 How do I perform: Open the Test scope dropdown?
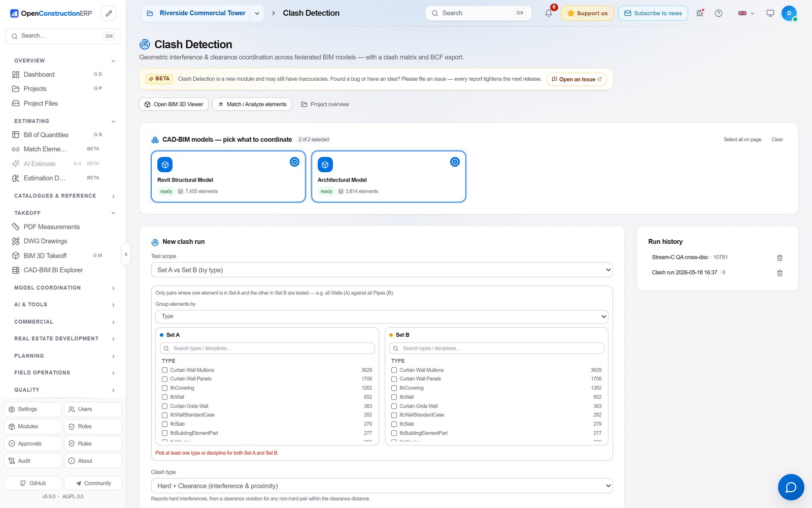382,270
